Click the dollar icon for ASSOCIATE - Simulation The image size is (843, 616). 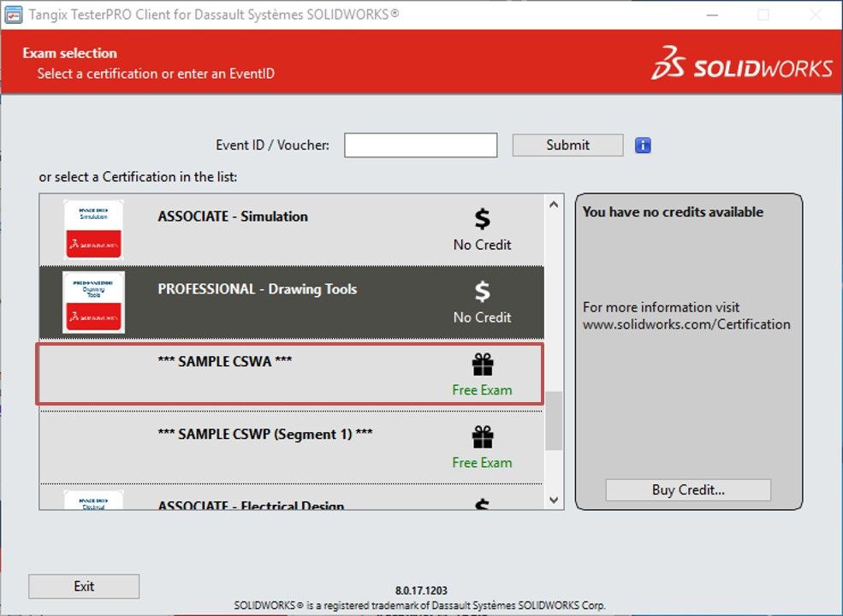[x=482, y=217]
